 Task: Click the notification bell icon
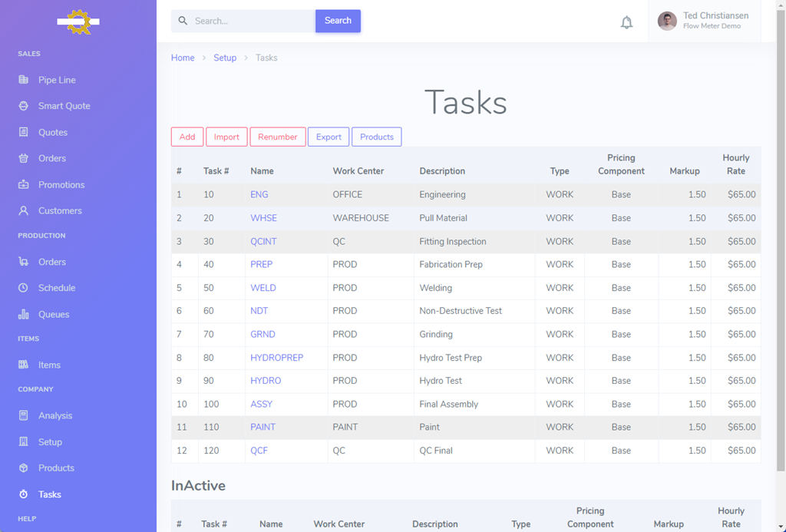(x=626, y=22)
